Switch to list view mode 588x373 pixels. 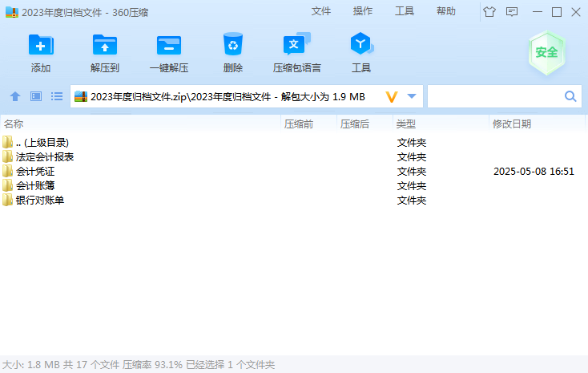click(x=57, y=96)
